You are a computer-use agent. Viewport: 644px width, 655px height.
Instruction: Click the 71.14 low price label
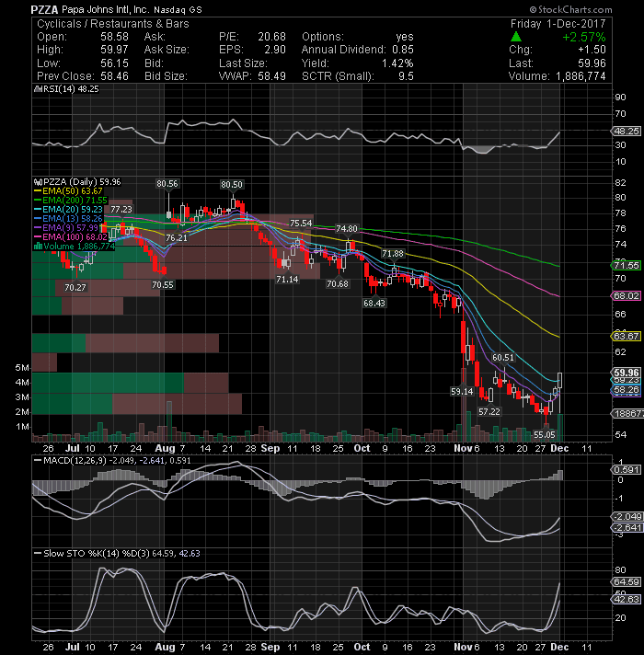tap(287, 279)
